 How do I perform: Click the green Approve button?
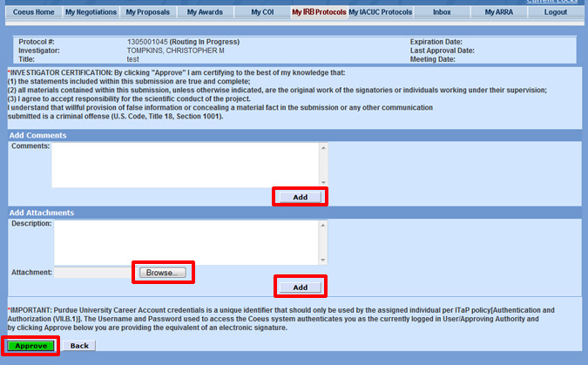31,346
